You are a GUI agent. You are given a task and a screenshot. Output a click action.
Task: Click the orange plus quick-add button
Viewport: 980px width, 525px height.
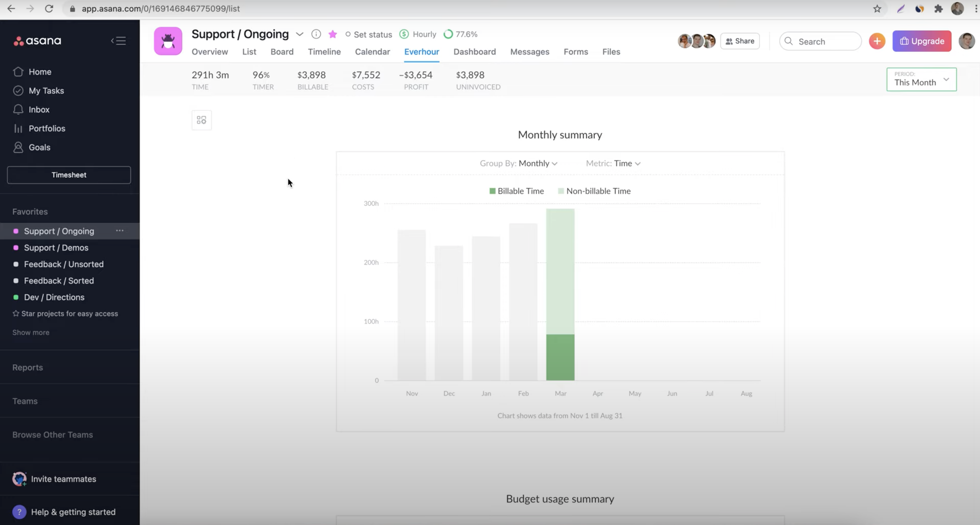point(877,41)
